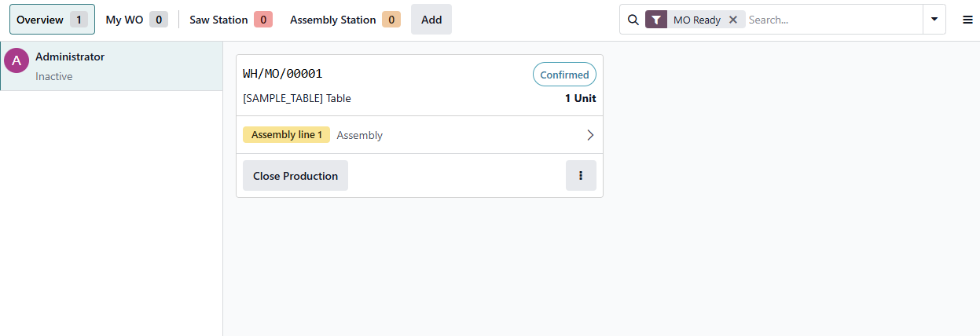Switch to the My WO tab

(136, 20)
